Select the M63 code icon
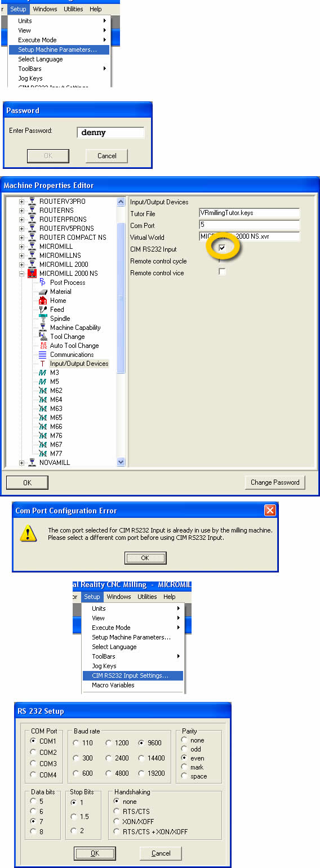The height and width of the screenshot is (868, 320). pos(43,409)
